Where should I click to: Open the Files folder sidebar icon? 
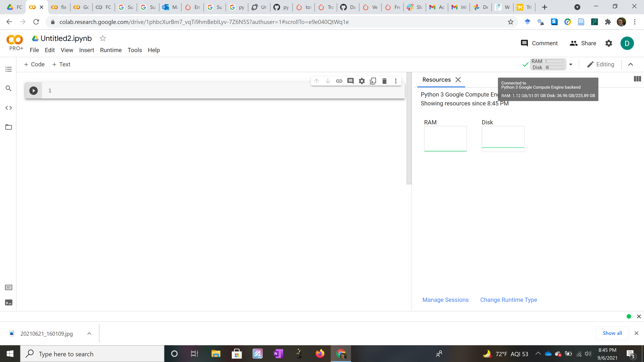click(x=9, y=127)
